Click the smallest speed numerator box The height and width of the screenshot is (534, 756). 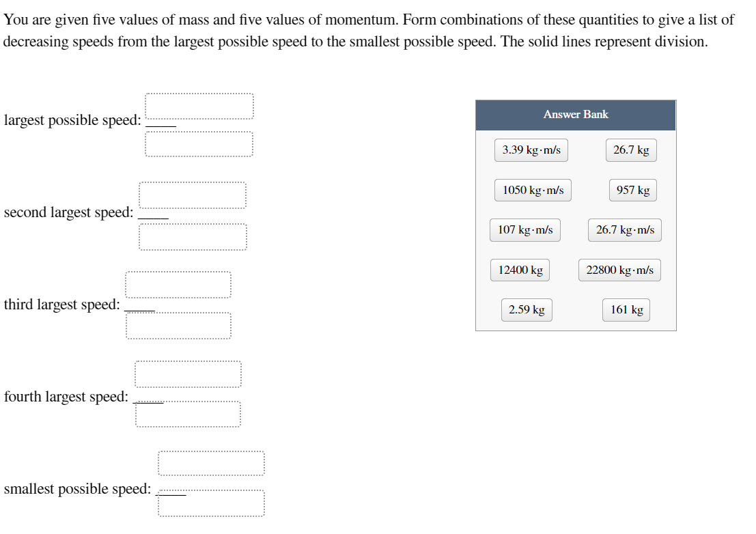[x=210, y=464]
